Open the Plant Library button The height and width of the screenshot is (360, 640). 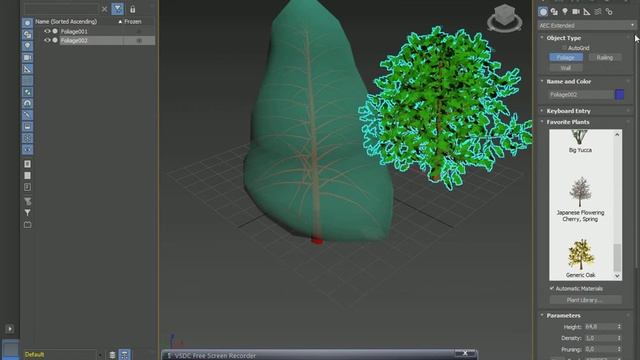click(585, 300)
